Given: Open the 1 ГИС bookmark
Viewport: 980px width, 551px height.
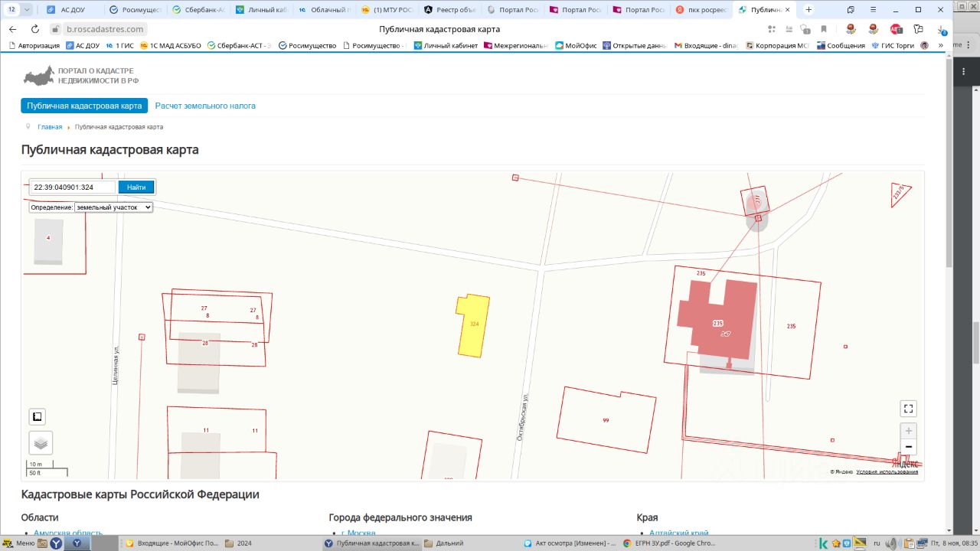Looking at the screenshot, I should (119, 46).
